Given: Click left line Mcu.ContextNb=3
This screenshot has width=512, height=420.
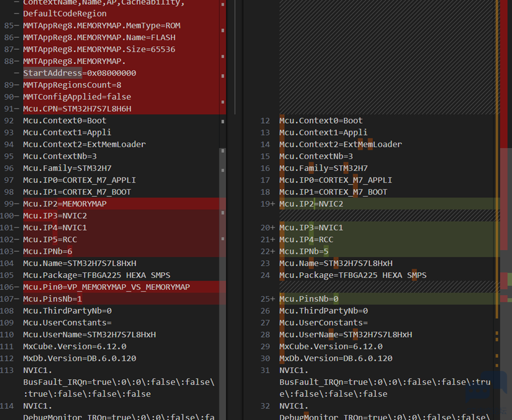Looking at the screenshot, I should click(60, 156).
